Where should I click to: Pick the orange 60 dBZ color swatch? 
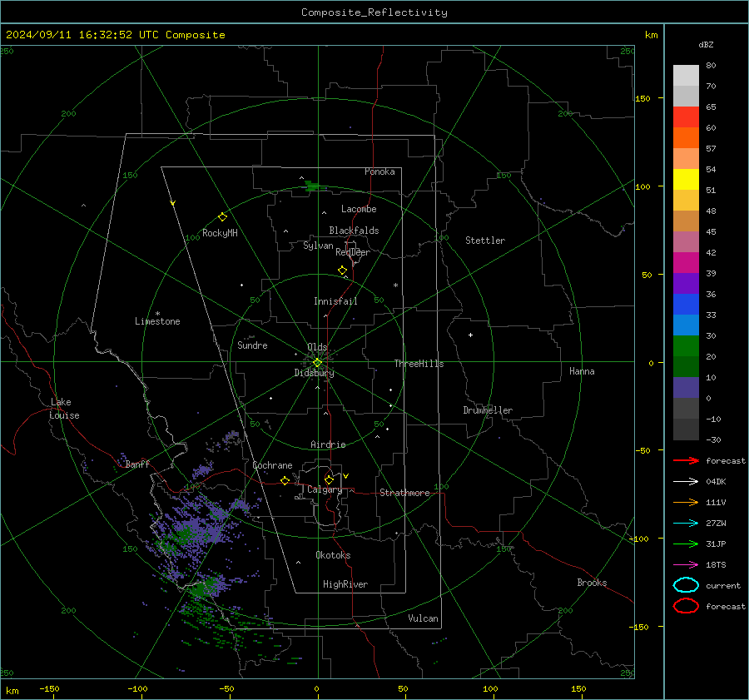pyautogui.click(x=686, y=137)
